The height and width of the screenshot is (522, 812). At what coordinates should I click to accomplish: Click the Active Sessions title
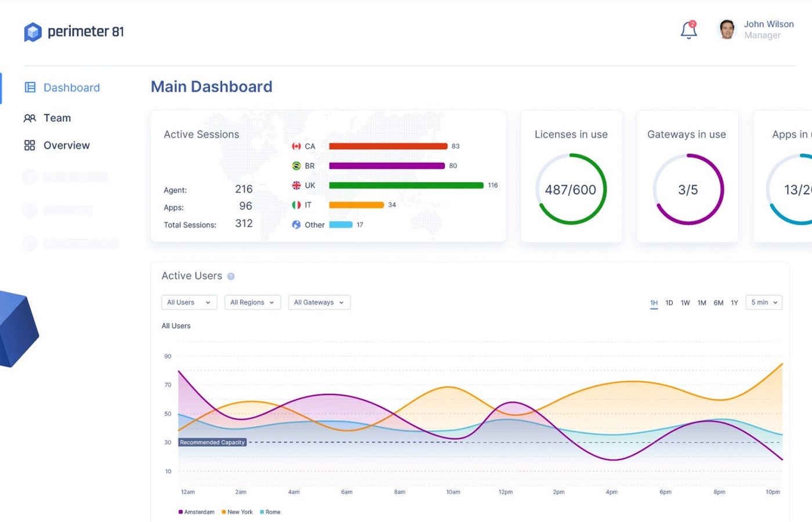(x=201, y=135)
